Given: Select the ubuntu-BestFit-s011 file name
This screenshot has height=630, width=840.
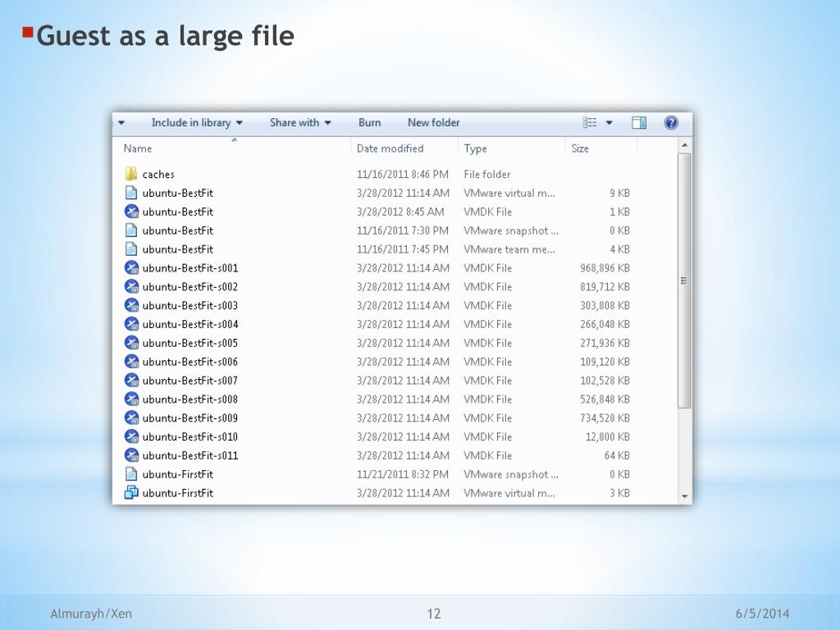Looking at the screenshot, I should (190, 455).
